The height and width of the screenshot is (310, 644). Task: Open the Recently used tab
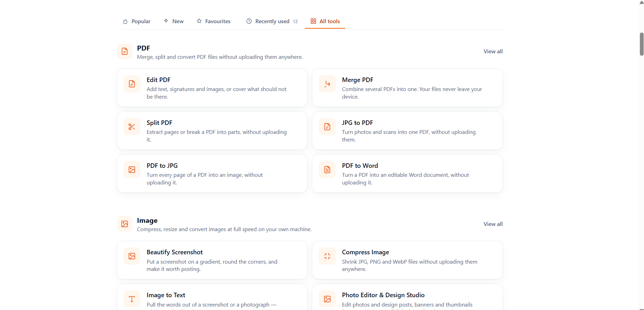click(x=272, y=21)
